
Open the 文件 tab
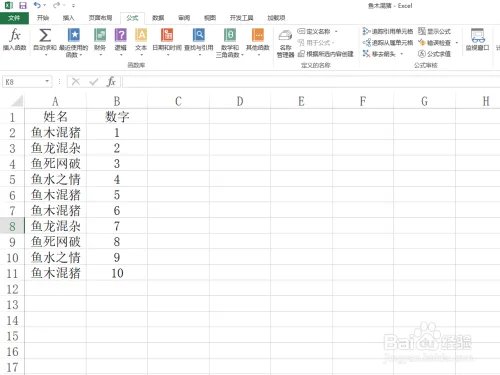(14, 18)
